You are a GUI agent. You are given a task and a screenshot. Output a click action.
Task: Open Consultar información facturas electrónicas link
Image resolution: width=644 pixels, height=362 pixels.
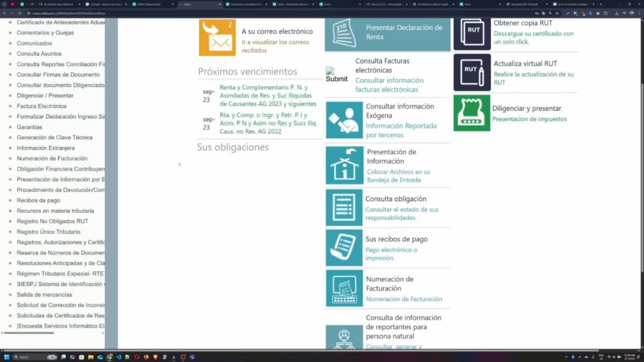[389, 85]
